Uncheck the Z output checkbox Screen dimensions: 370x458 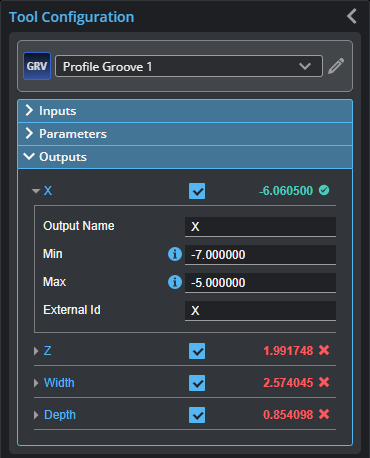tap(197, 351)
